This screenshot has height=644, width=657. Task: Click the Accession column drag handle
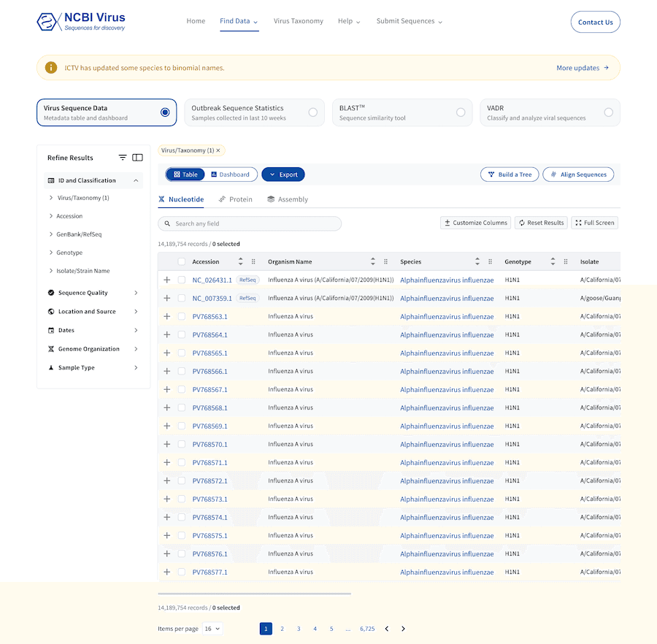point(253,261)
